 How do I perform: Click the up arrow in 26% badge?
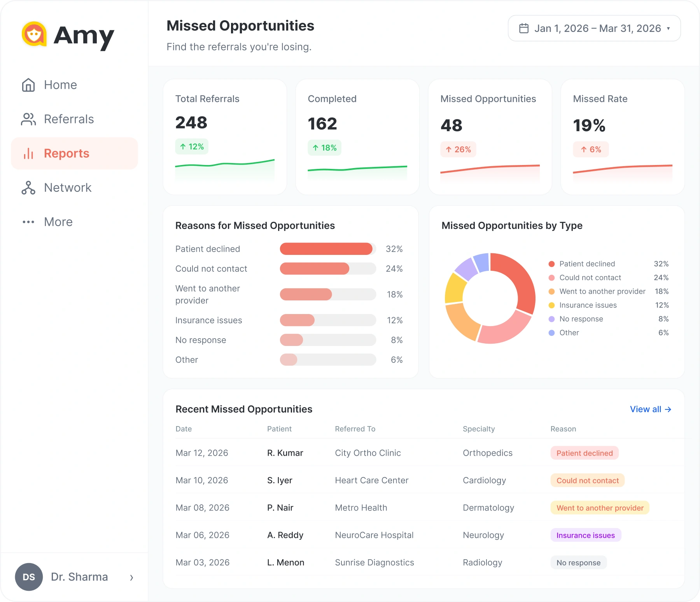coord(448,149)
